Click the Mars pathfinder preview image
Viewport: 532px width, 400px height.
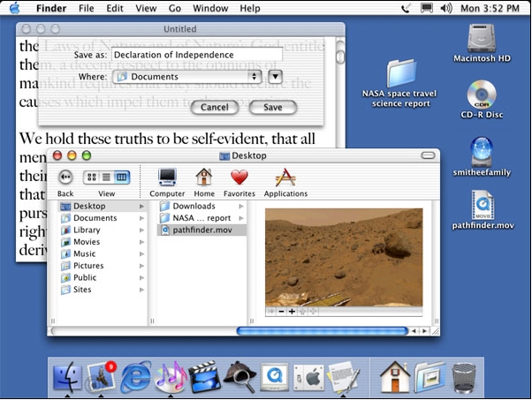pyautogui.click(x=344, y=257)
